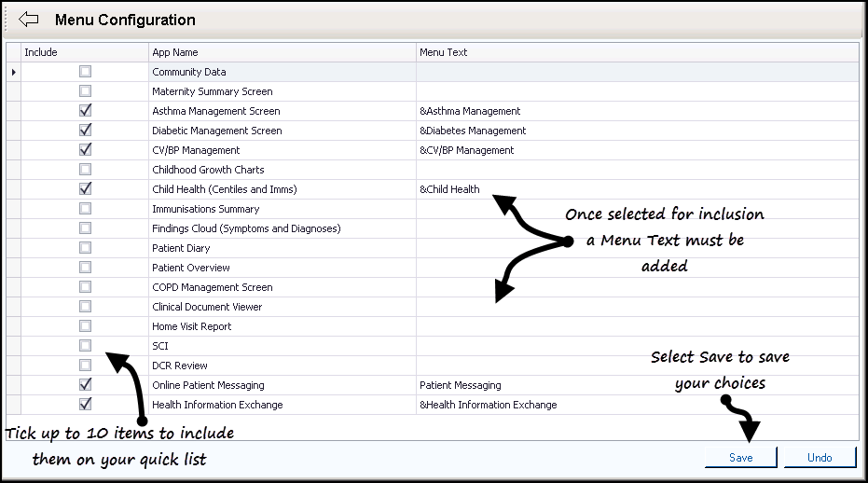Disable the Diabetic Management Screen checkbox
Image resolution: width=868 pixels, height=483 pixels.
coord(86,131)
